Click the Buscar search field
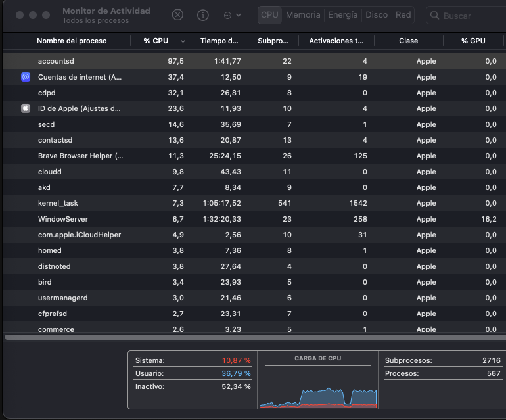Viewport: 506px width, 420px height. tap(470, 15)
